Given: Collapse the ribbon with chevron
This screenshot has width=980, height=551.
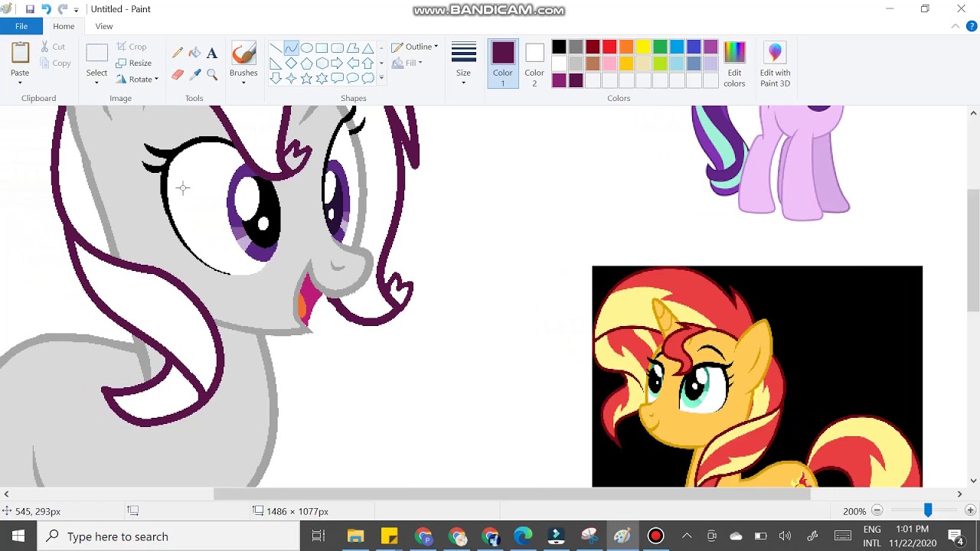Looking at the screenshot, I should (955, 26).
